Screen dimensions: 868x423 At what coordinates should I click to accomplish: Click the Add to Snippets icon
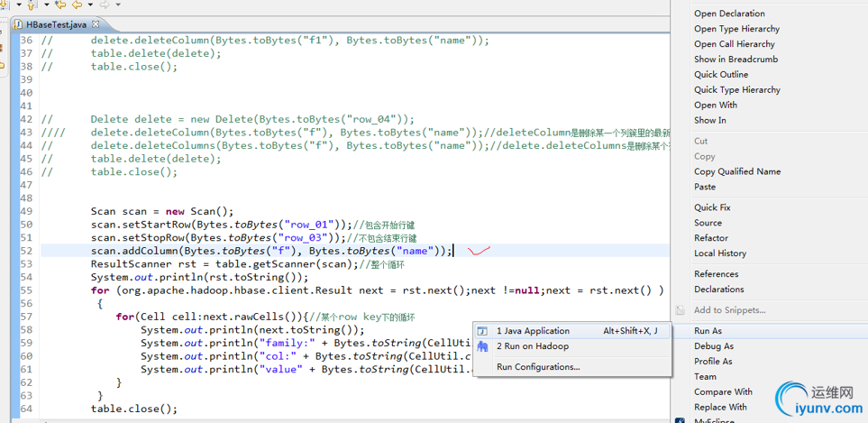681,310
